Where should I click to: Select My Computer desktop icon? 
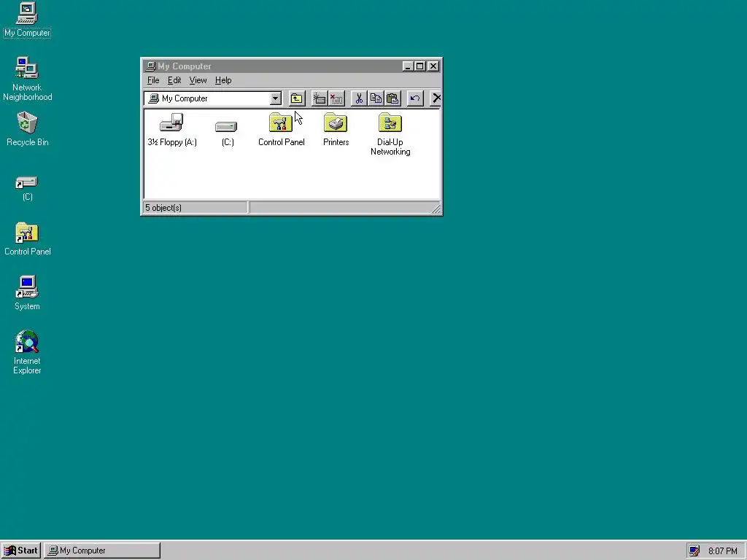27,20
